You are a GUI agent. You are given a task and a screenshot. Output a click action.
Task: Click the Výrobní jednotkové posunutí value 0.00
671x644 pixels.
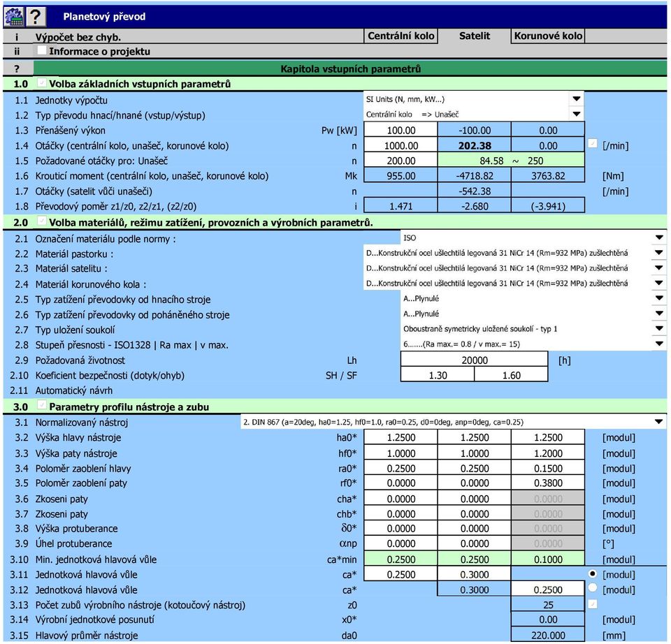548,620
